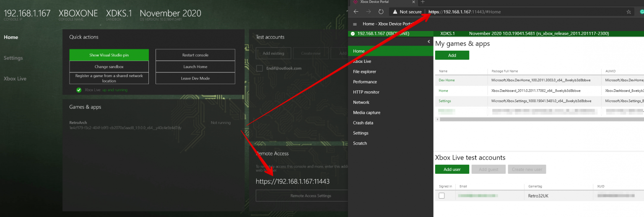
Task: Click the connected checkmark status icon
Action: click(353, 34)
